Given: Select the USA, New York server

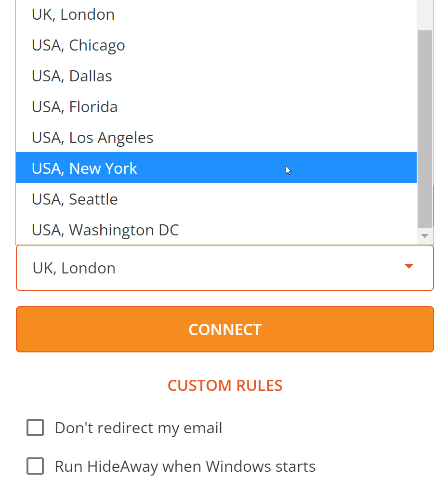Looking at the screenshot, I should point(84,168).
